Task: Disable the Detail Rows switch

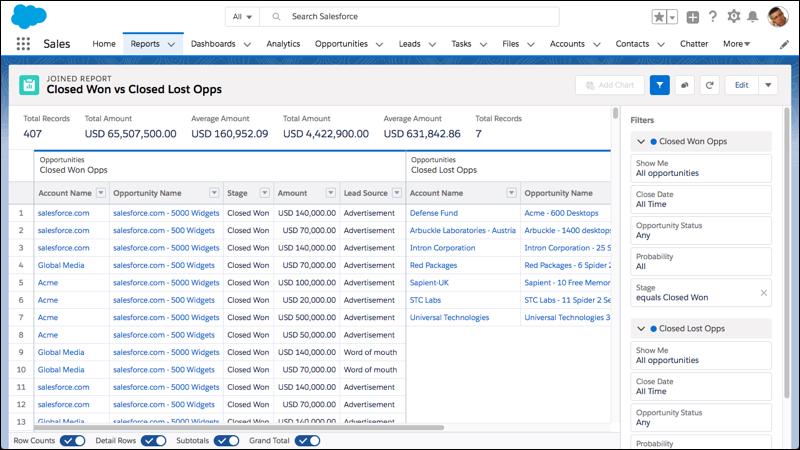Action: click(x=153, y=440)
